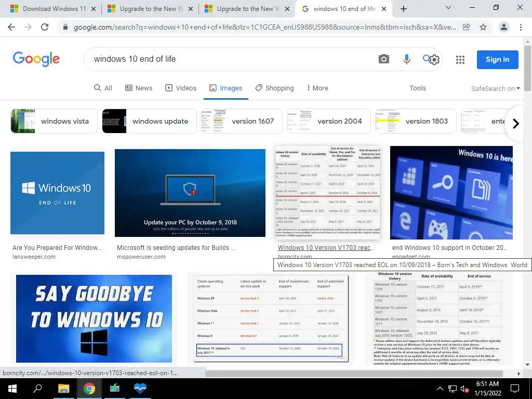Open quick settings gear icon
Image resolution: width=532 pixels, height=399 pixels.
click(x=434, y=60)
